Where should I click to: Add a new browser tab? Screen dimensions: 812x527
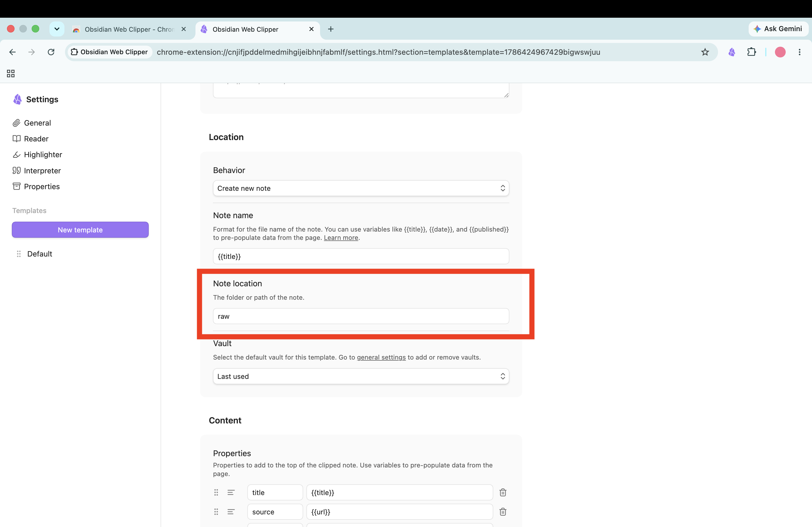point(331,29)
